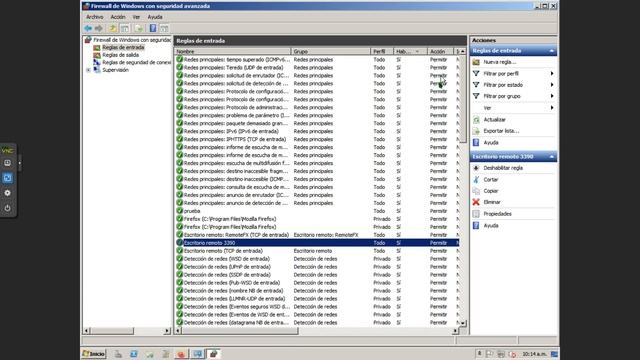The height and width of the screenshot is (360, 640).
Task: Click the green check icon of prueba rule
Action: (180, 211)
